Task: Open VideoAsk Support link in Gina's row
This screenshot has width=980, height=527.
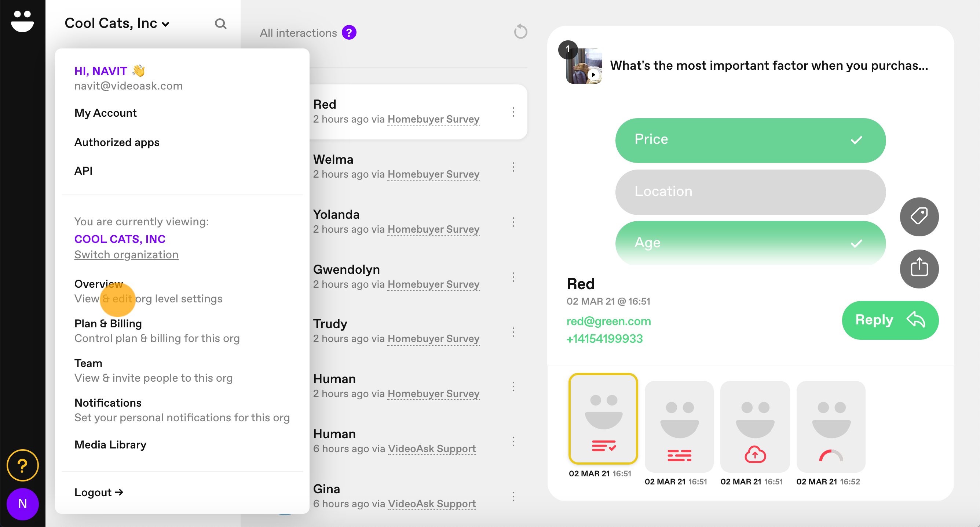Action: coord(431,504)
